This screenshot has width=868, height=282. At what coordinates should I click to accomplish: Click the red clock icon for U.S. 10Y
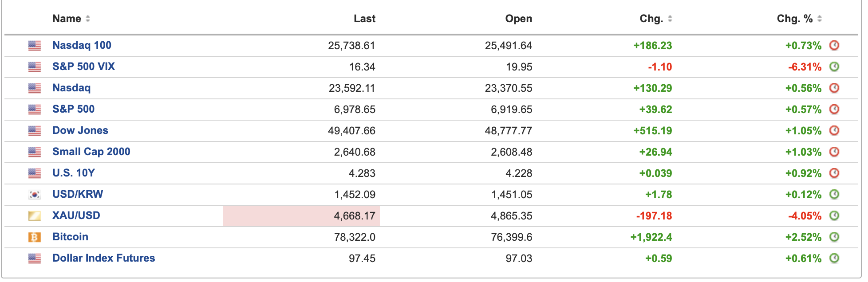(x=834, y=173)
